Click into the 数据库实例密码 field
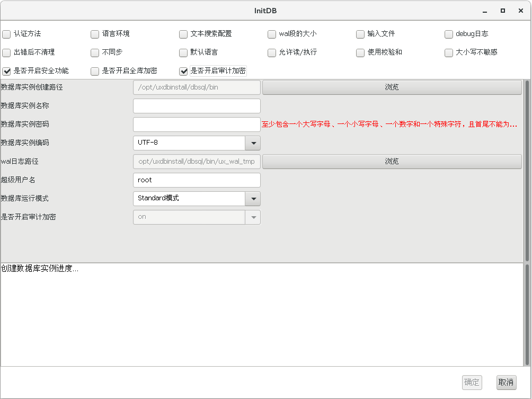Viewport: 532px width, 399px height. (197, 125)
